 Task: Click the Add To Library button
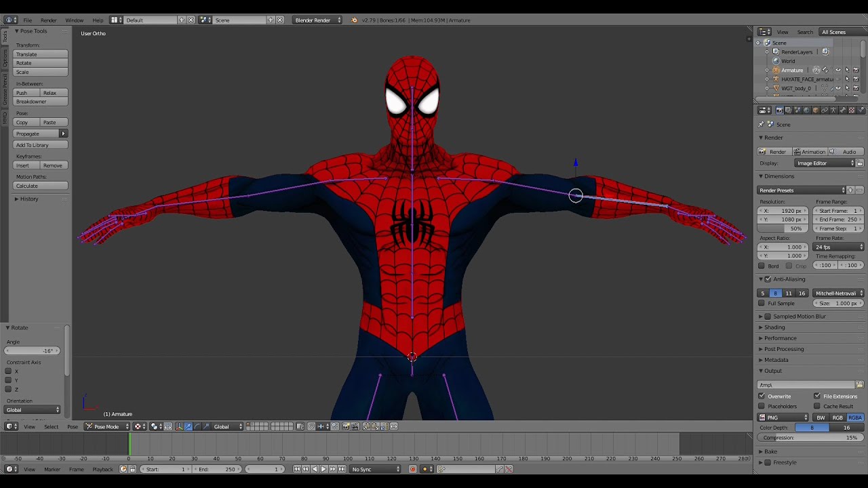tap(41, 145)
